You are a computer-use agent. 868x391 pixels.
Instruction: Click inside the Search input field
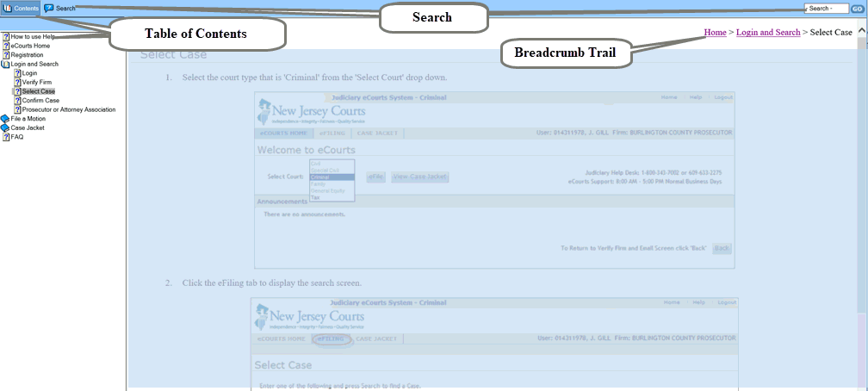pyautogui.click(x=827, y=9)
